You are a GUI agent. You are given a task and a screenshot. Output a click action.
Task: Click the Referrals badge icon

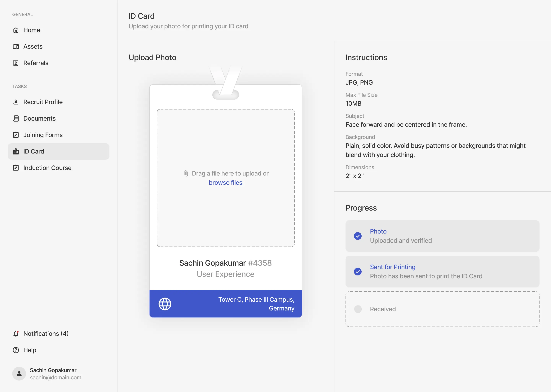click(16, 63)
